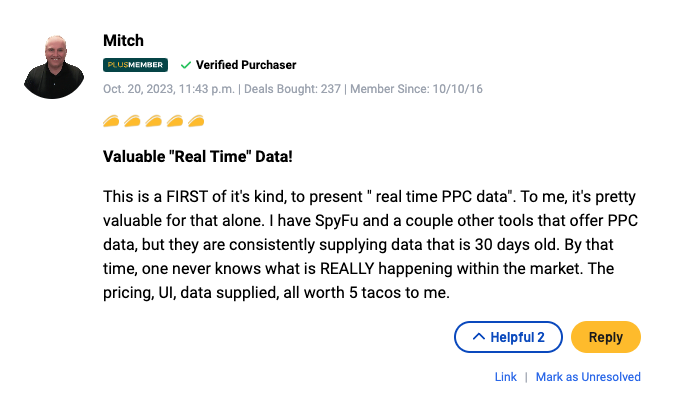Click the fifth taco rating icon

click(x=196, y=121)
